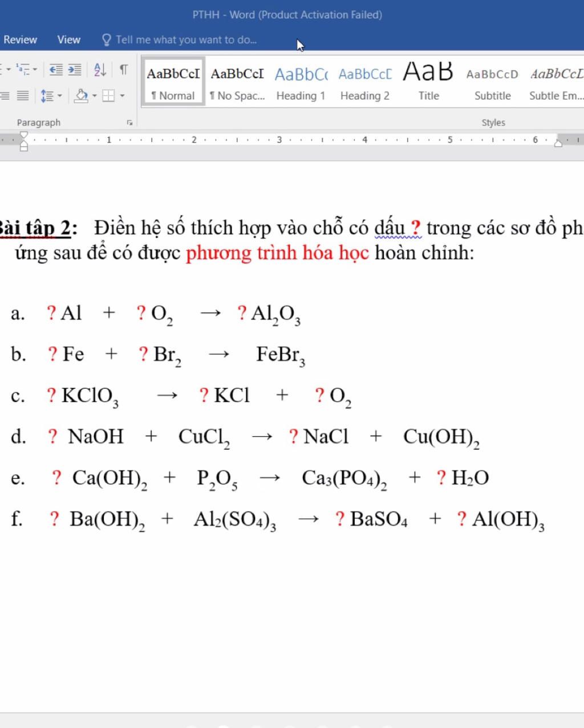Apply the Heading 2 style
Image resolution: width=584 pixels, height=728 pixels.
pyautogui.click(x=365, y=82)
